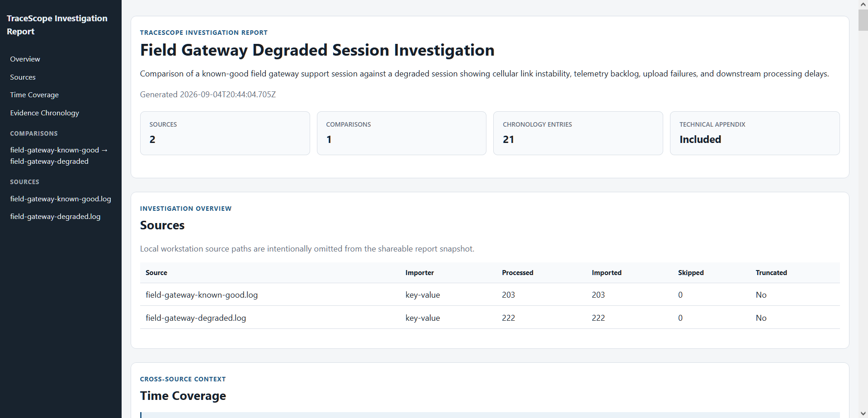Click the Sources summary card showing 2
868x418 pixels.
pyautogui.click(x=225, y=133)
